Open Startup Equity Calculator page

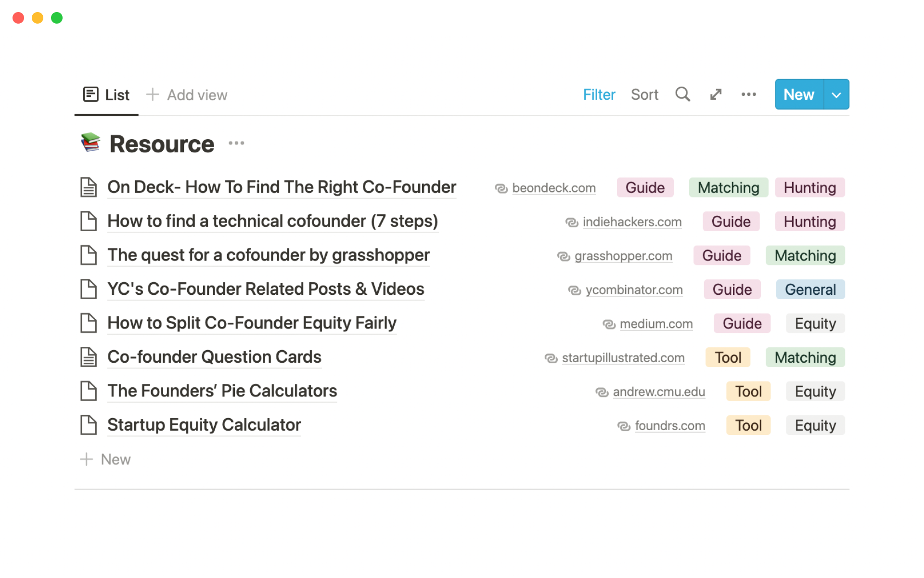(x=204, y=425)
